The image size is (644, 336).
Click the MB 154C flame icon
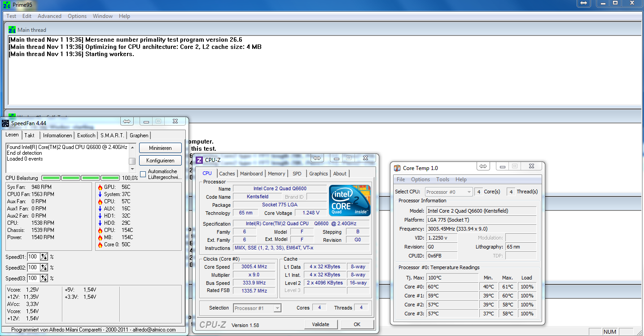click(x=100, y=237)
